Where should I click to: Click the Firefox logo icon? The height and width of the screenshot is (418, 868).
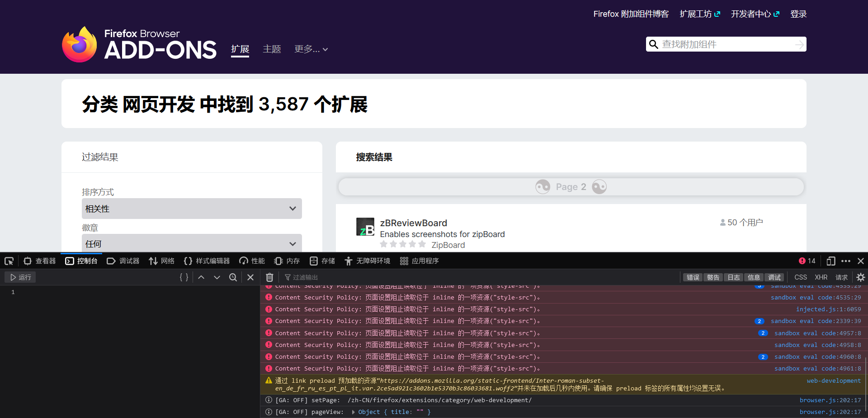click(80, 44)
